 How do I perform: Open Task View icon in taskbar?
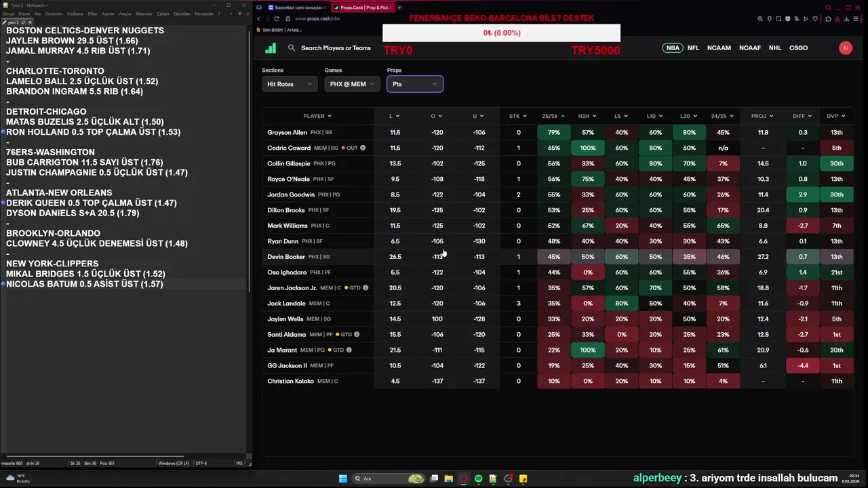pos(434,479)
